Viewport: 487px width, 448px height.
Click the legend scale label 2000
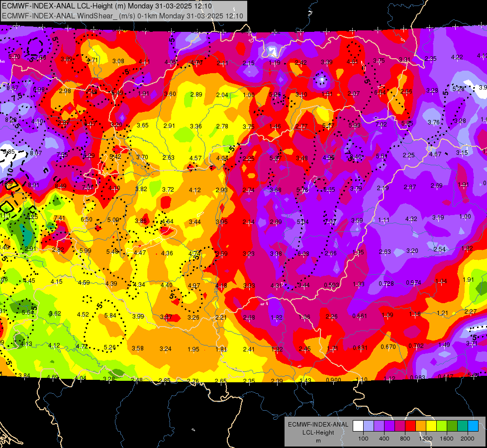(x=468, y=439)
